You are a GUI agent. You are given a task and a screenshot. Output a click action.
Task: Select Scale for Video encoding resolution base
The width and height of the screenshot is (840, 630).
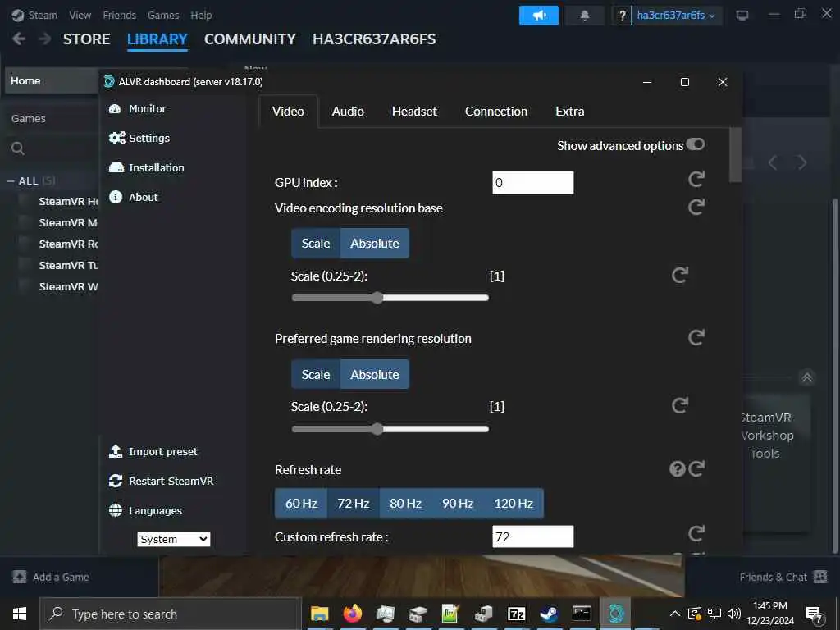[x=316, y=243]
